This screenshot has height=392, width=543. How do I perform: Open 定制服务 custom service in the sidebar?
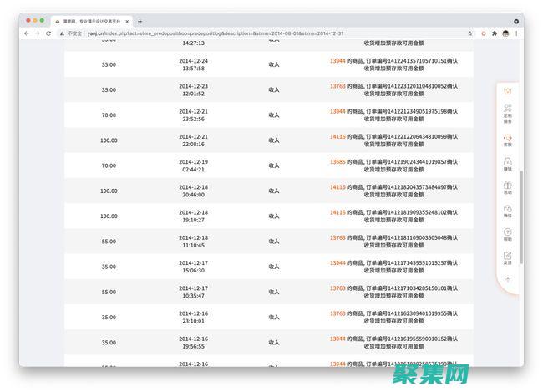508,113
